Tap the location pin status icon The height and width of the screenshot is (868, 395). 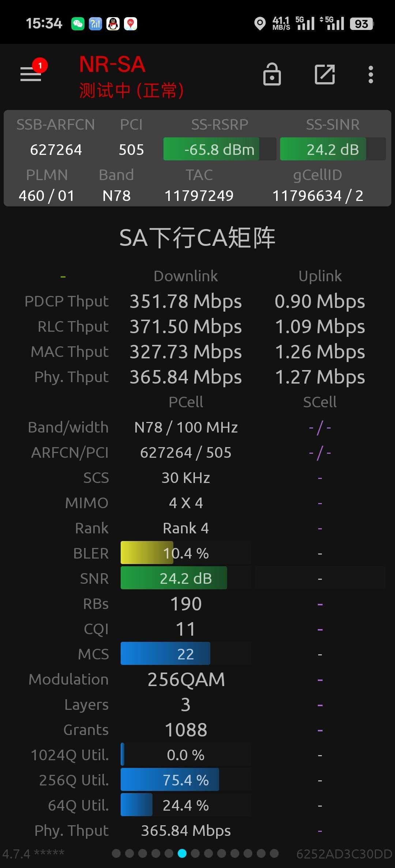pos(260,24)
